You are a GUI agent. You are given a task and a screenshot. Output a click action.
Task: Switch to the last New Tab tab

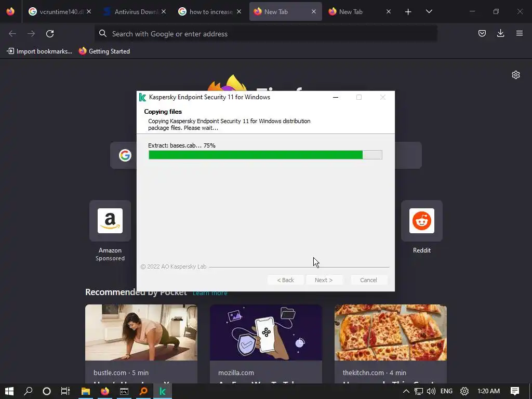(x=360, y=11)
